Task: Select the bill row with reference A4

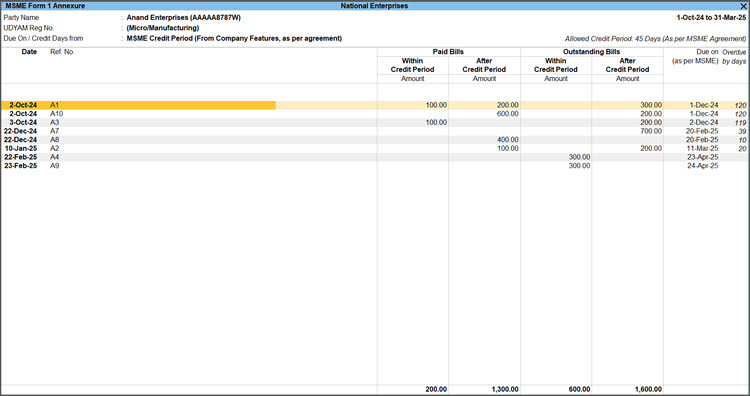Action: pos(375,157)
